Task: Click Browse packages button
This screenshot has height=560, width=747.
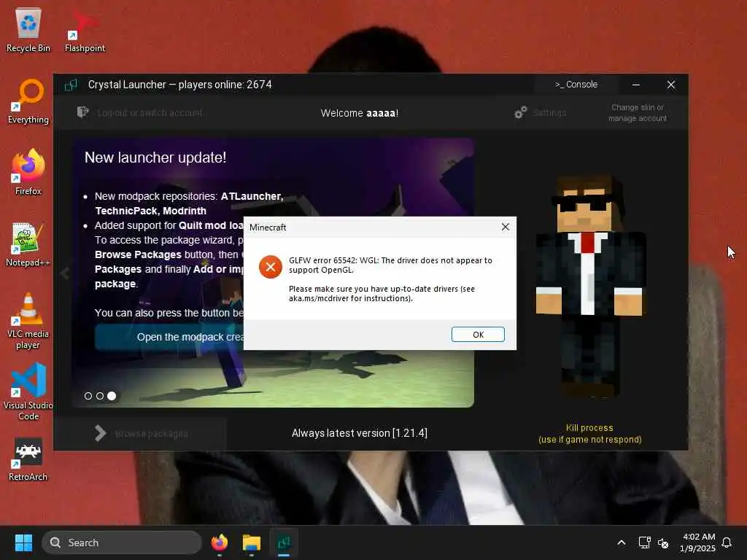Action: [x=141, y=433]
